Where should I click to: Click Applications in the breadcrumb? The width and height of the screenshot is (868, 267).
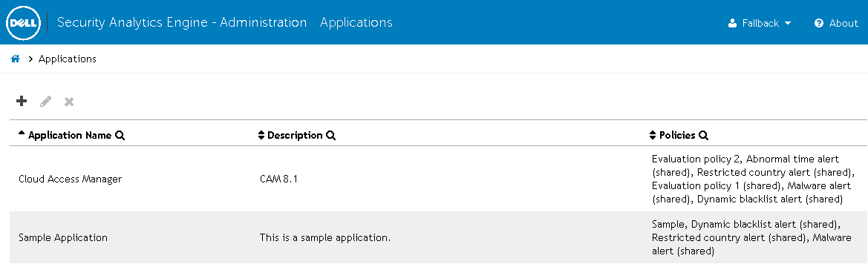click(67, 59)
